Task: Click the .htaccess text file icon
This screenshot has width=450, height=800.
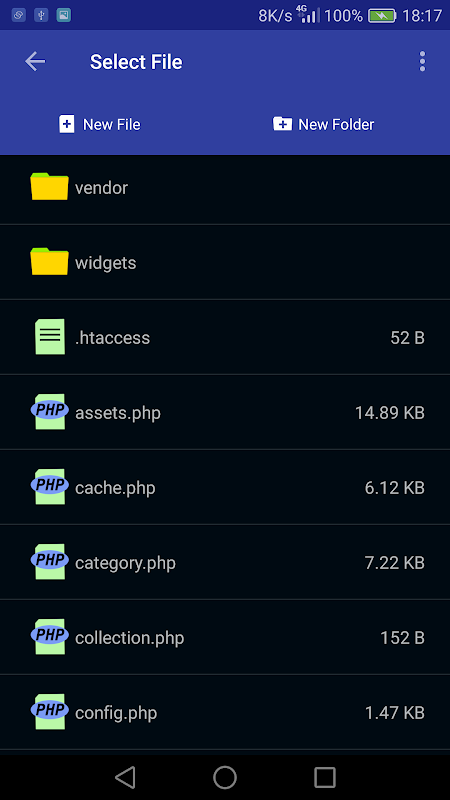Action: point(50,337)
